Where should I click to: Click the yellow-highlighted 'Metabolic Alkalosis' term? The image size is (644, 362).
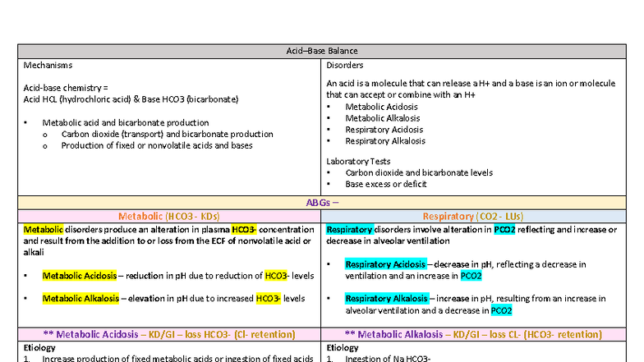click(x=80, y=299)
